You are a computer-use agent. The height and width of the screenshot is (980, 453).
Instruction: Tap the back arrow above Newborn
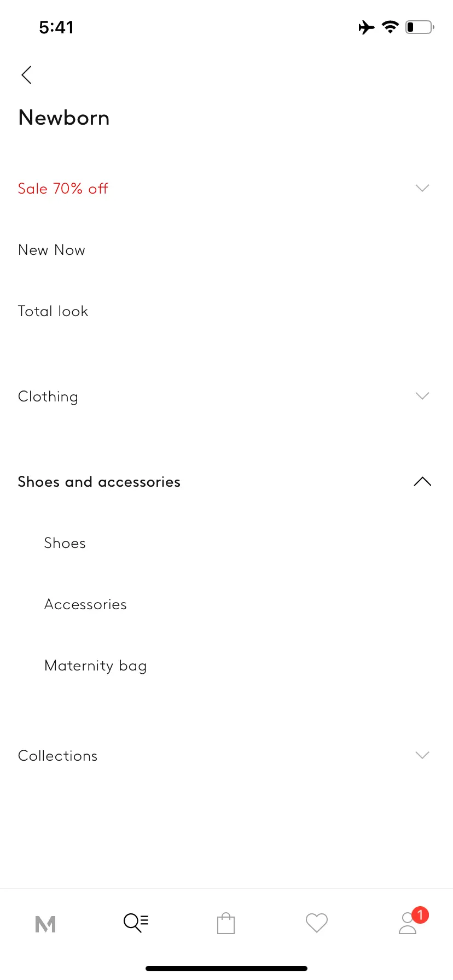[26, 75]
